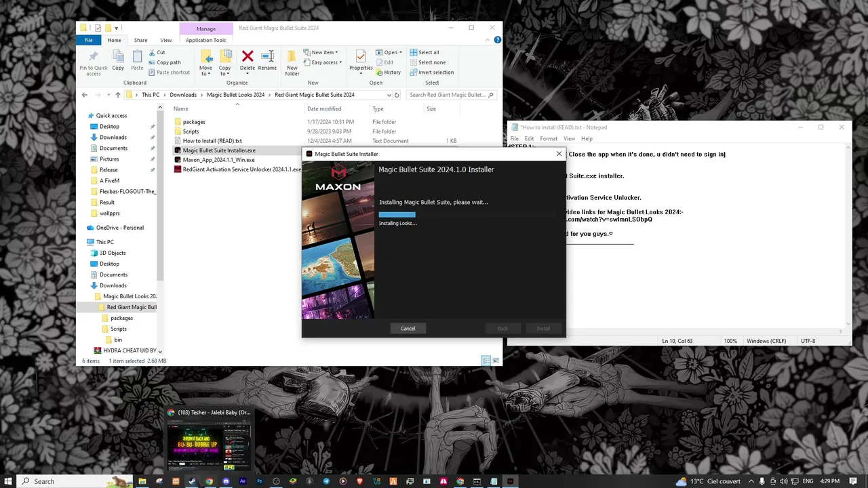The height and width of the screenshot is (488, 868).
Task: Click Invert selection in the ribbon
Action: [431, 73]
